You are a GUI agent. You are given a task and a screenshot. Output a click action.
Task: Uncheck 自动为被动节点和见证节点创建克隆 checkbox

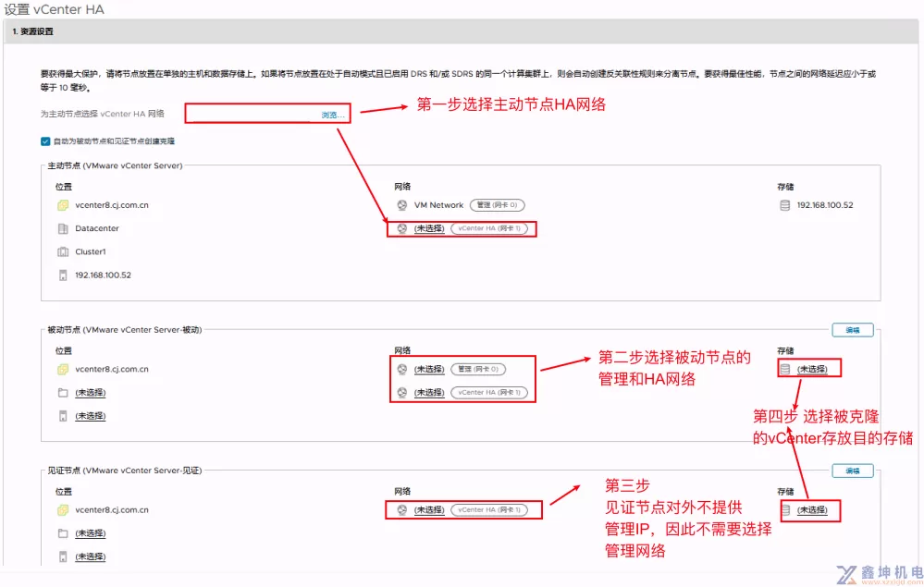[x=45, y=141]
